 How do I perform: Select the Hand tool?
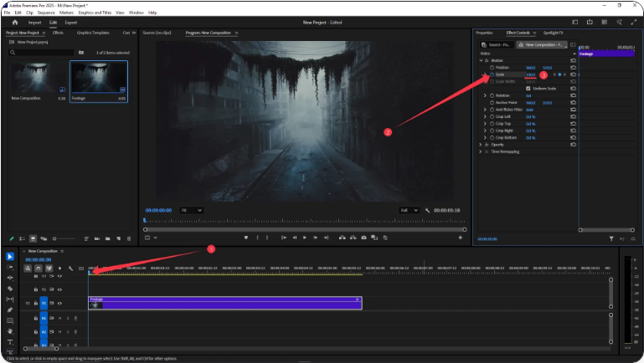pyautogui.click(x=10, y=331)
